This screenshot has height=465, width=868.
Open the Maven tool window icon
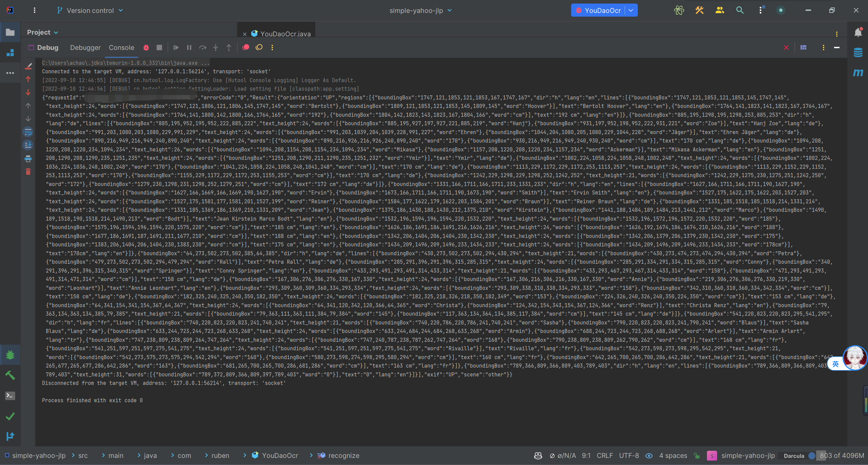tap(858, 73)
